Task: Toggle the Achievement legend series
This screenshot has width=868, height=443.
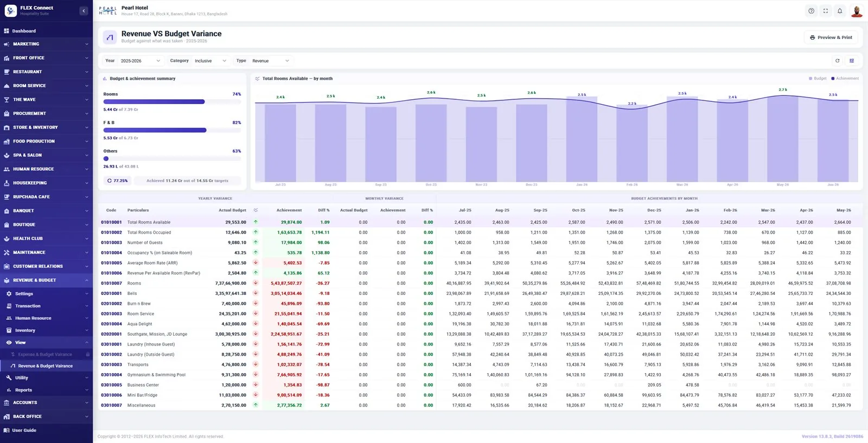Action: [x=845, y=79]
